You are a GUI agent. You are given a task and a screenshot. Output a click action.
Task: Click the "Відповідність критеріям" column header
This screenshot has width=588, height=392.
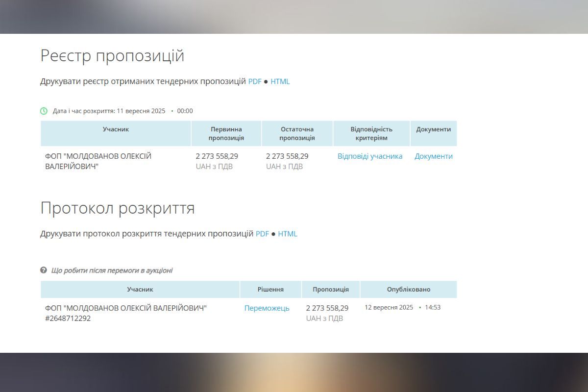[x=371, y=133]
